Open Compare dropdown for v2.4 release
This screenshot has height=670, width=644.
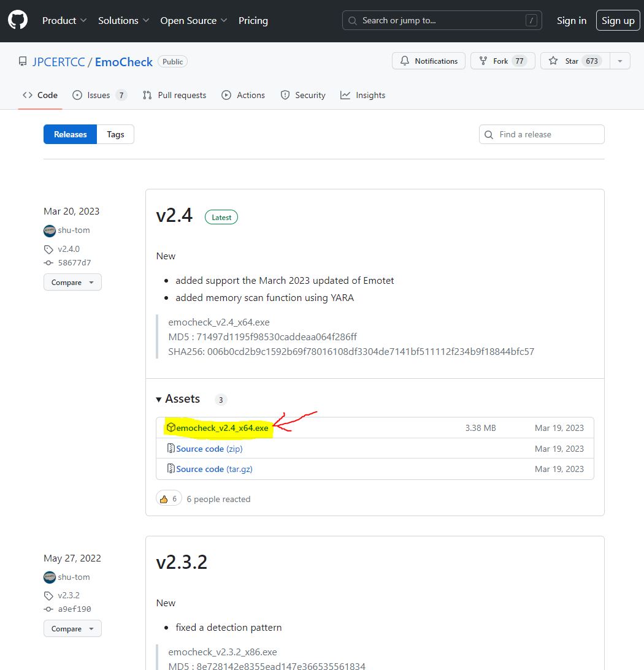(x=73, y=282)
